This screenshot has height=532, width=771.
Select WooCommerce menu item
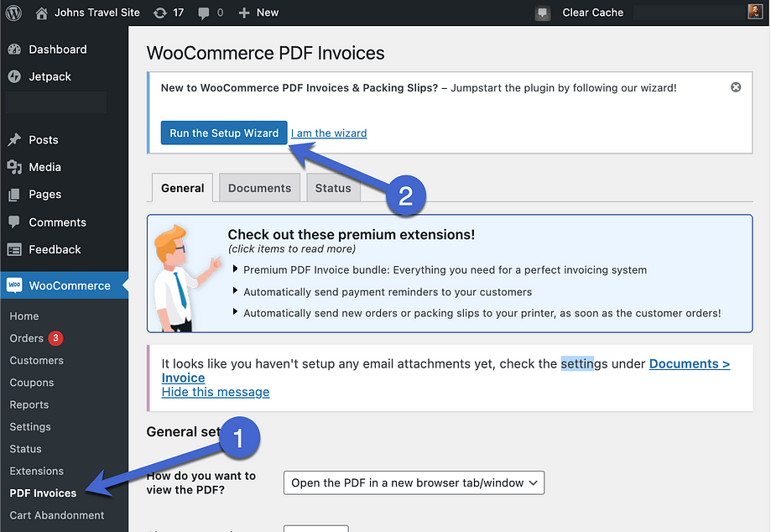(x=64, y=285)
